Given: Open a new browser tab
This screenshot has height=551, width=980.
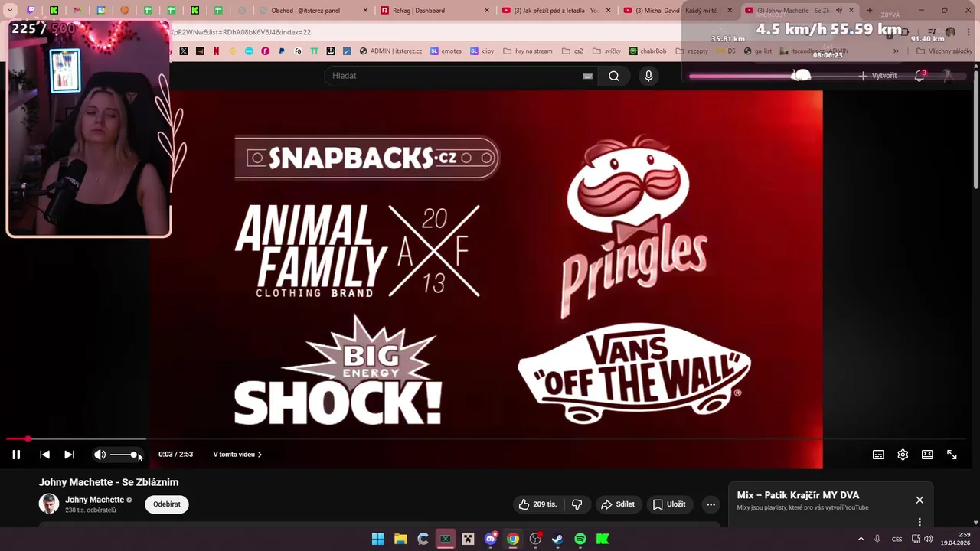Looking at the screenshot, I should (869, 11).
